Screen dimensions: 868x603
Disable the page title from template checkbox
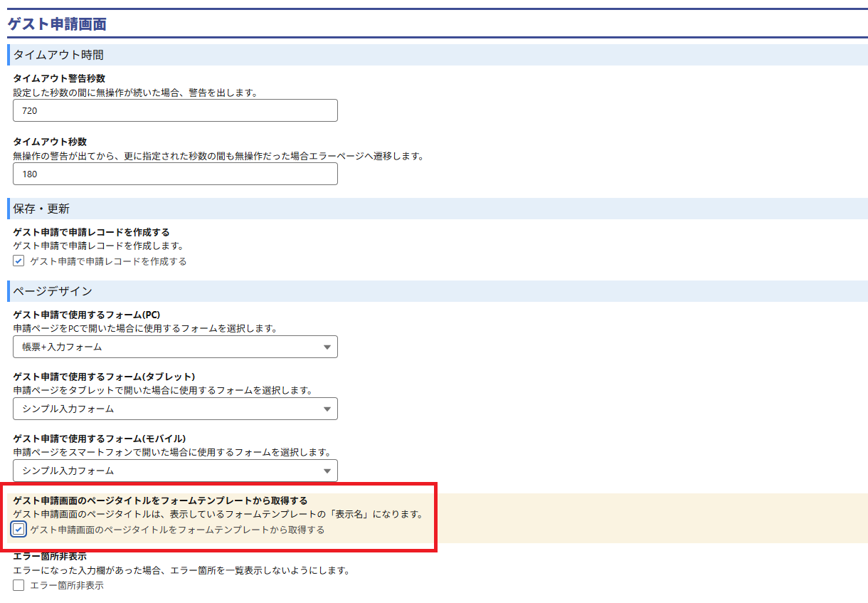click(x=20, y=530)
